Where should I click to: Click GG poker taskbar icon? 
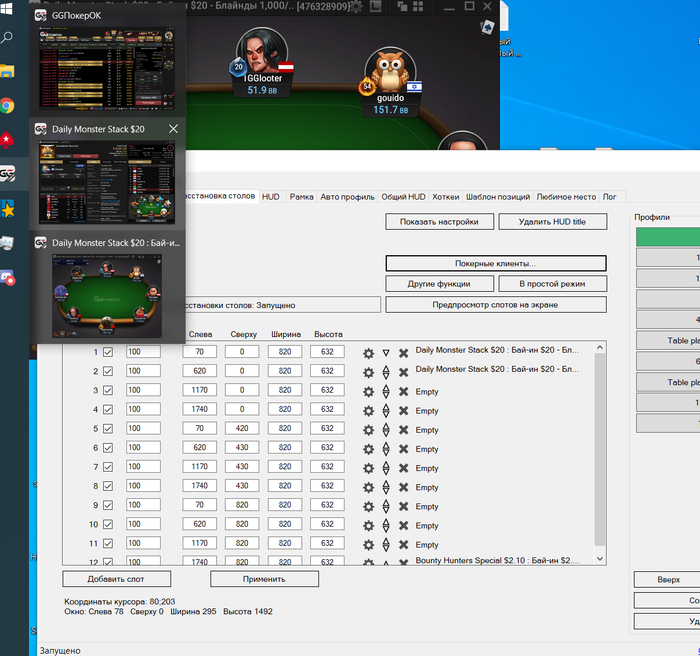(x=7, y=174)
